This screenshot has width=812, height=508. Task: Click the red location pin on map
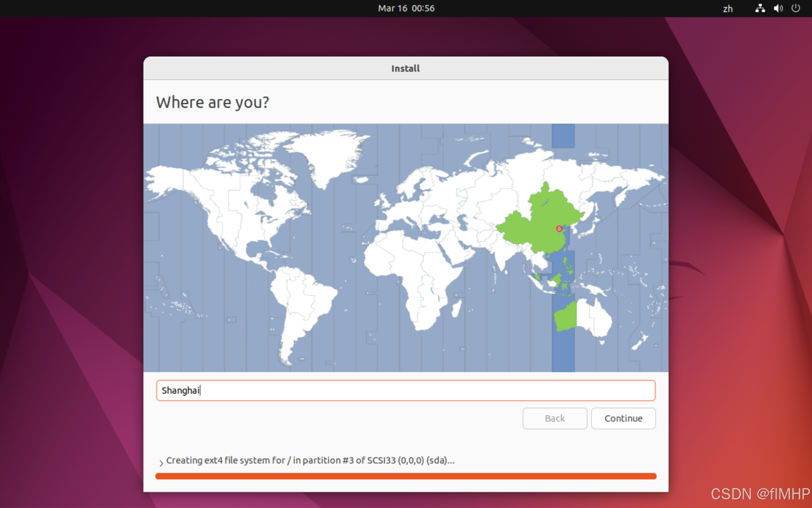[559, 229]
